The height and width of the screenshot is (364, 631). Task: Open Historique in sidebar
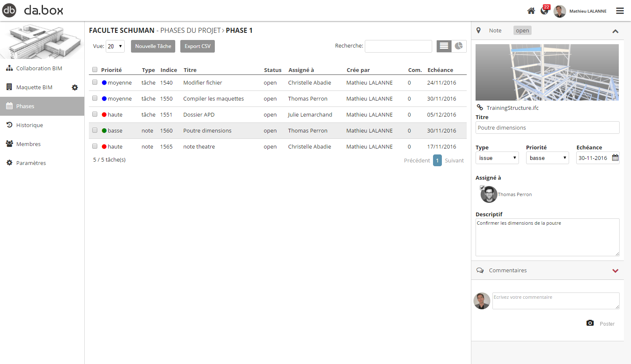point(29,125)
